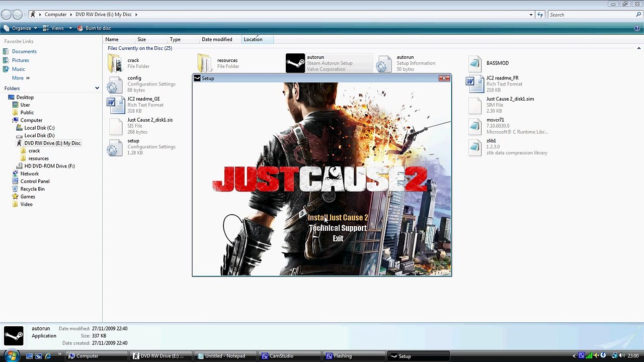Click the Forward navigation button
644x362 pixels.
18,15
